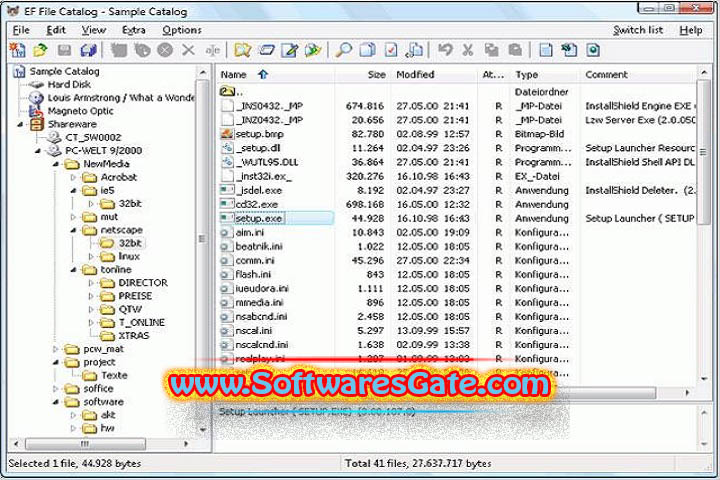Viewport: 720px width, 480px height.
Task: Select the XTRAS folder in tree
Action: click(x=134, y=336)
